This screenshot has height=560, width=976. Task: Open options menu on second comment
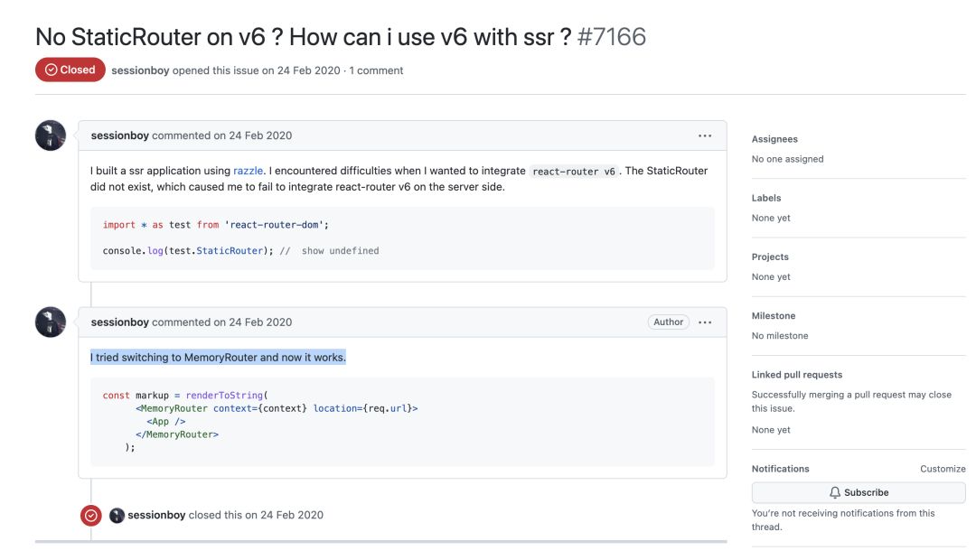(x=705, y=322)
